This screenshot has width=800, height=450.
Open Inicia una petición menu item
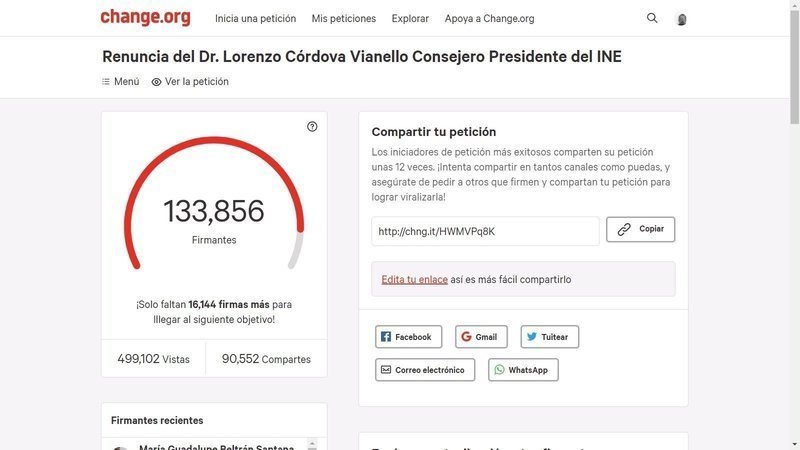click(x=255, y=19)
